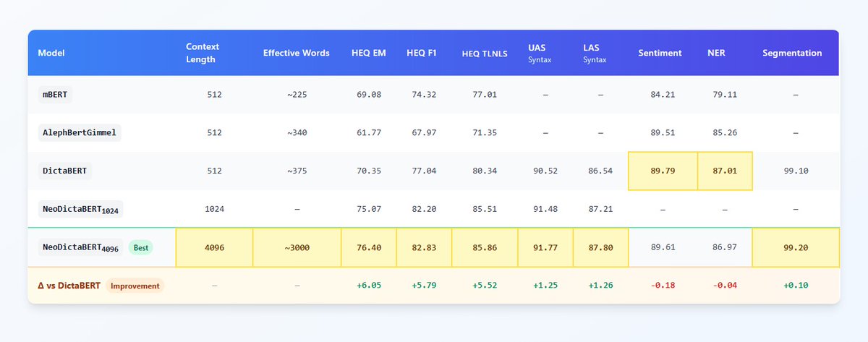Click highlighted TLNLS 85.86
The width and height of the screenshot is (868, 342).
click(x=485, y=247)
